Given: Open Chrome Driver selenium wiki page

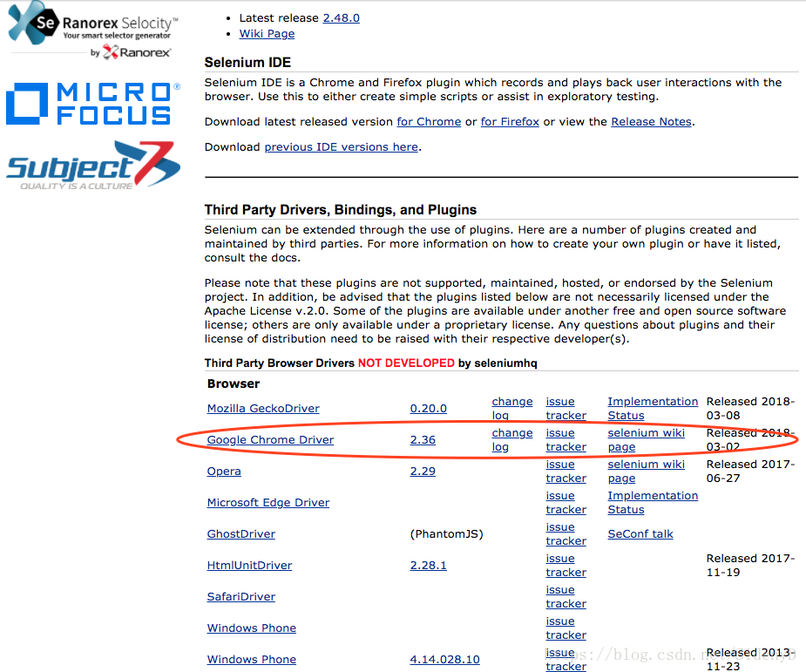Looking at the screenshot, I should tap(647, 440).
